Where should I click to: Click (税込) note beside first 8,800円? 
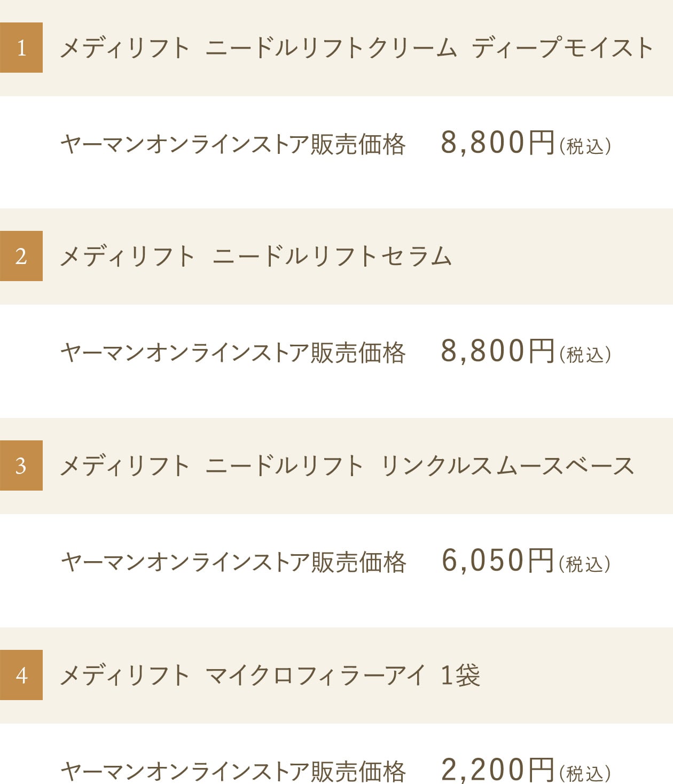(585, 146)
